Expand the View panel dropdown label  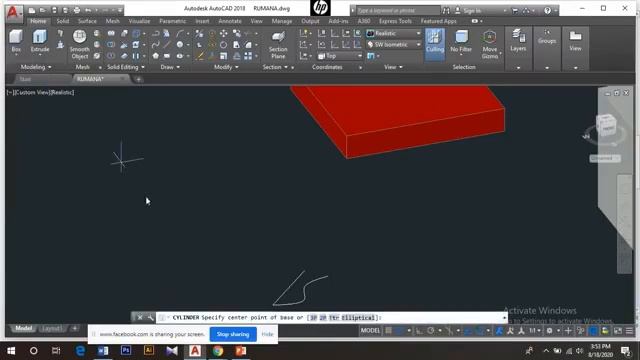click(393, 67)
